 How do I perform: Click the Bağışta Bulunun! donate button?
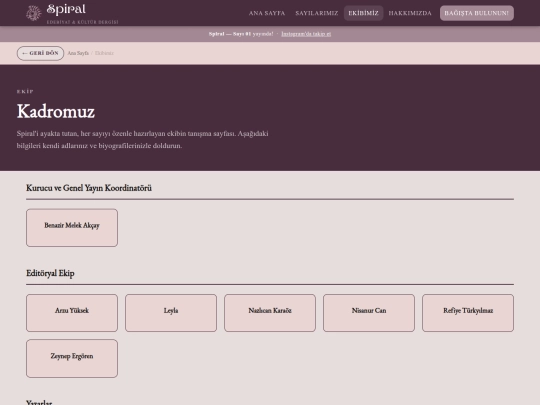point(477,13)
